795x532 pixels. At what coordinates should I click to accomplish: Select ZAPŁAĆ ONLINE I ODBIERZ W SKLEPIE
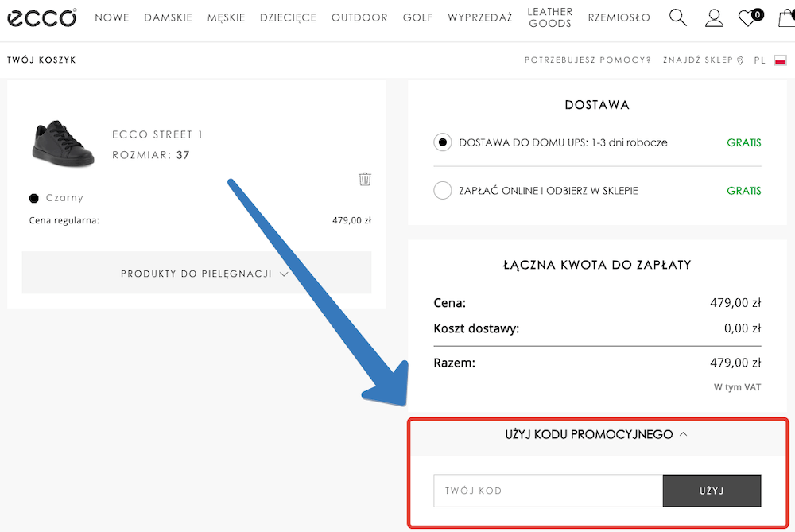click(x=442, y=190)
